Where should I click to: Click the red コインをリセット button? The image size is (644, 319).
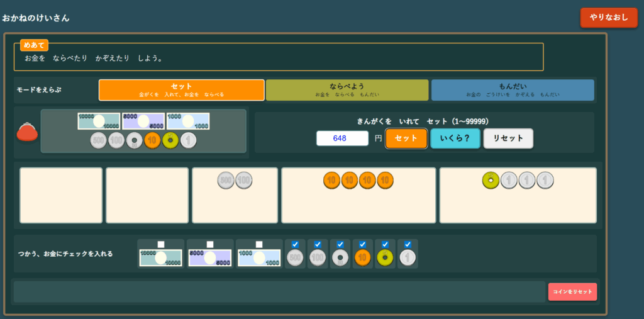coord(572,292)
